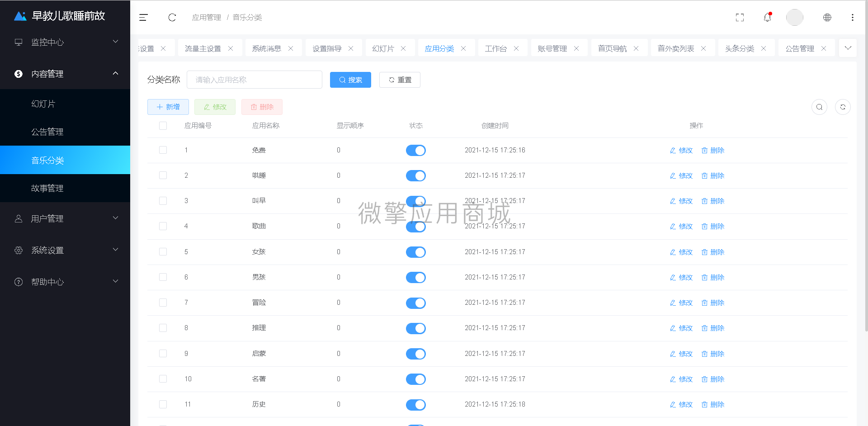Collapse the sidebar with the hamburger icon
The height and width of the screenshot is (426, 868).
(143, 17)
